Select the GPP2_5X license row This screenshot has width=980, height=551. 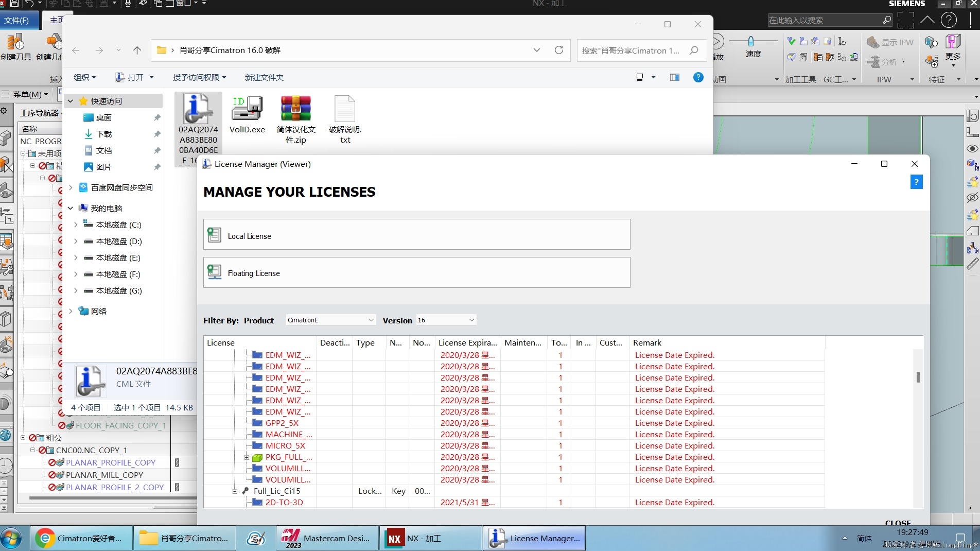point(514,423)
